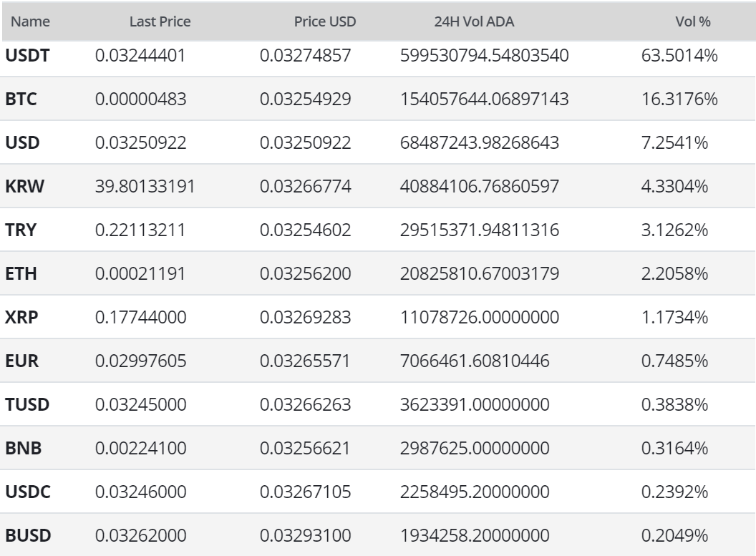Screen dimensions: 756x556
Task: Click TRY last price 0.22113211
Action: coord(140,230)
